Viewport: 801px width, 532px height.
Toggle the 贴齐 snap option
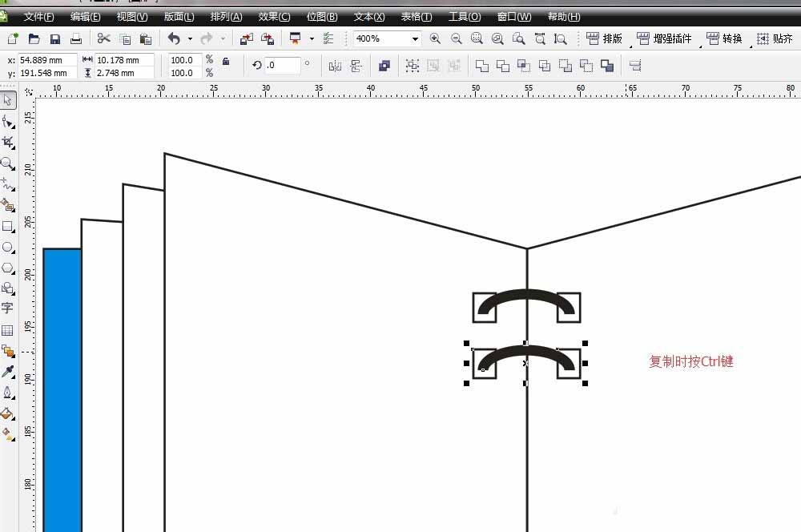(x=775, y=38)
